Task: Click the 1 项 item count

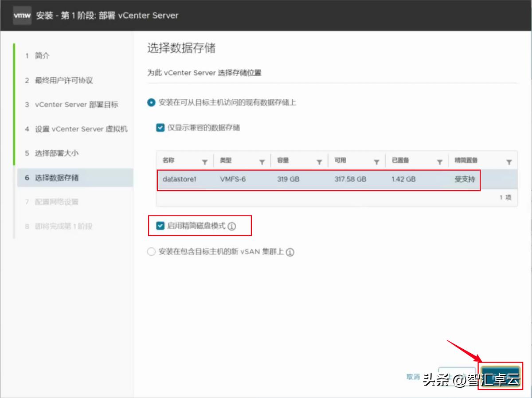Action: [505, 198]
